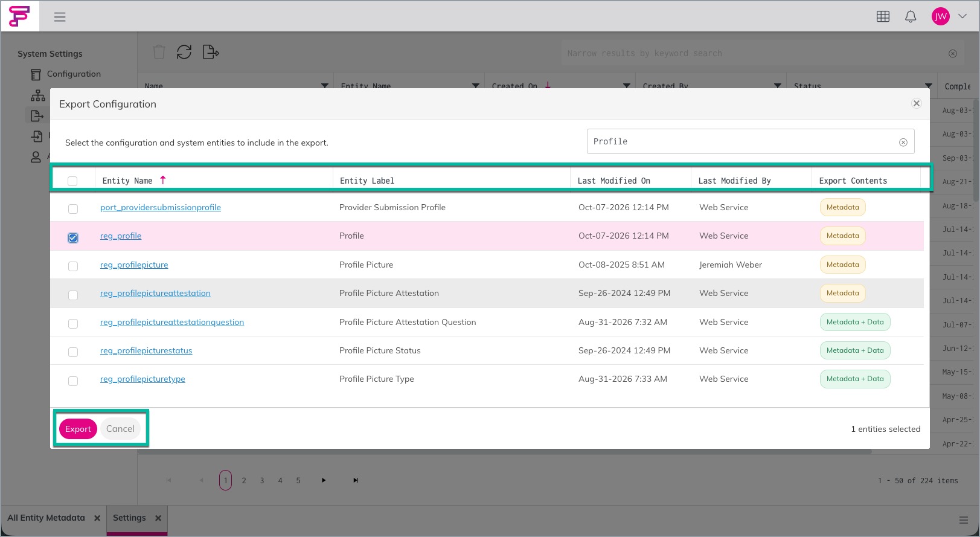Check the reg_profilepicture row checkbox
This screenshot has height=537, width=980.
(x=73, y=266)
